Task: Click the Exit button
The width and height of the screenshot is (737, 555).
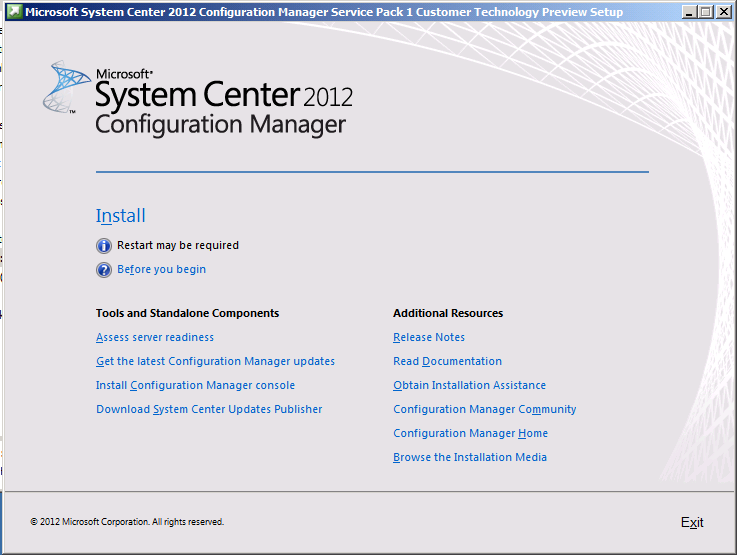Action: 692,523
